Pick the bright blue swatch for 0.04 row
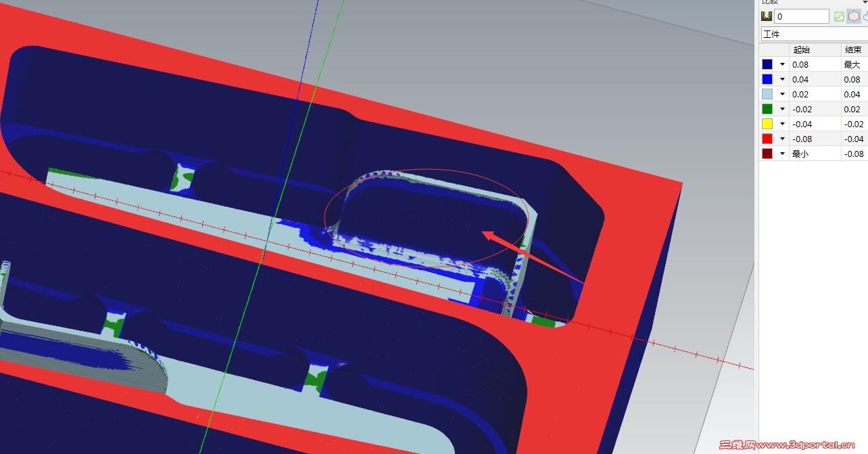Screen dimensions: 868x454 [767, 79]
